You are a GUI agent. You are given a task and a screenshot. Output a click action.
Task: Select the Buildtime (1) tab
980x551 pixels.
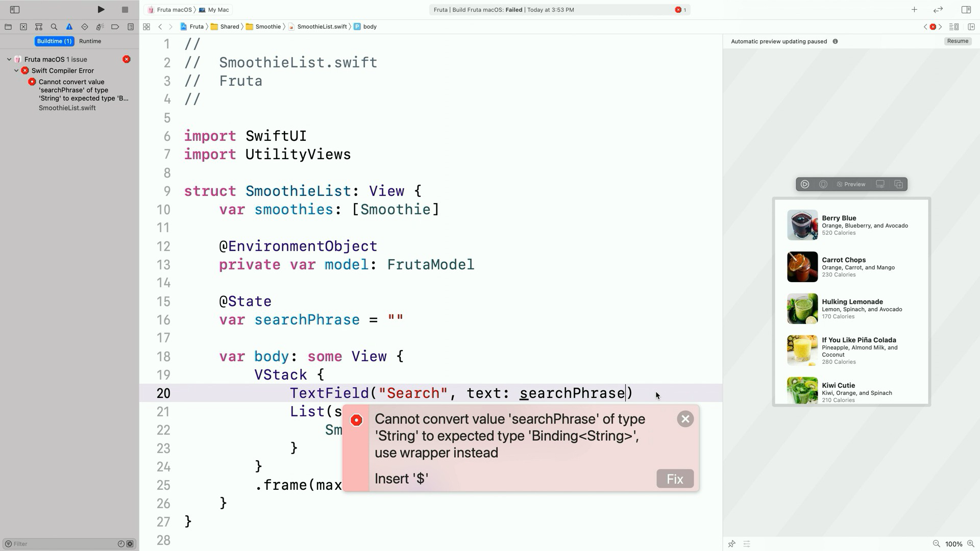pos(54,41)
